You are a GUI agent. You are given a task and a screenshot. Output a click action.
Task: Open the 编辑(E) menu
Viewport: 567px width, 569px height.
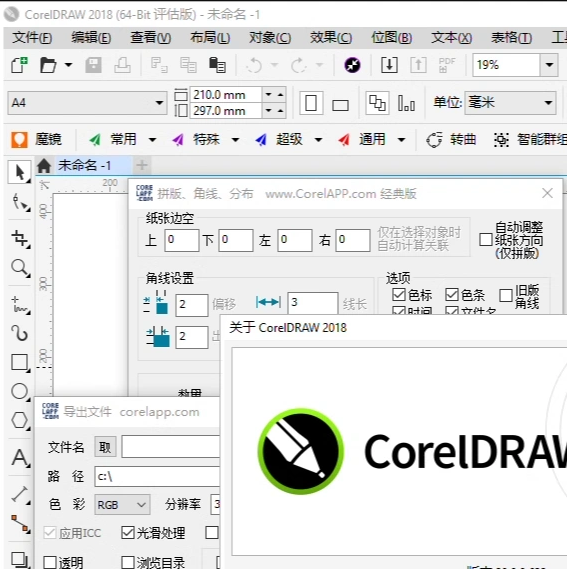tap(91, 38)
